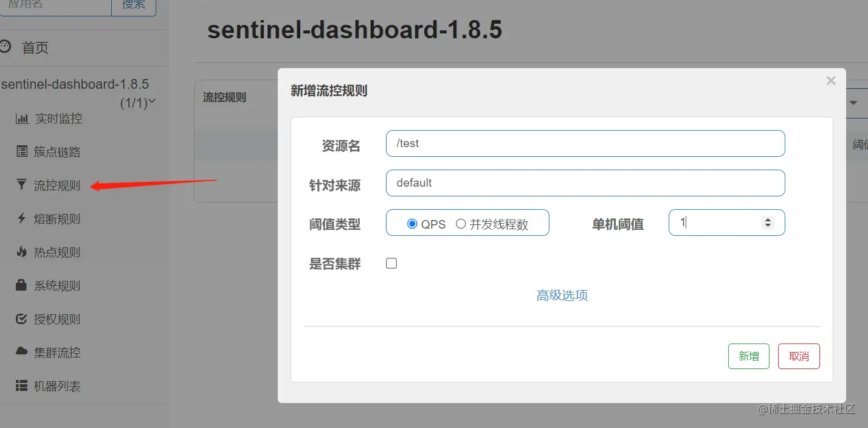The width and height of the screenshot is (868, 428).
Task: Click the flame icon beside 热点规则
Action: pos(22,252)
